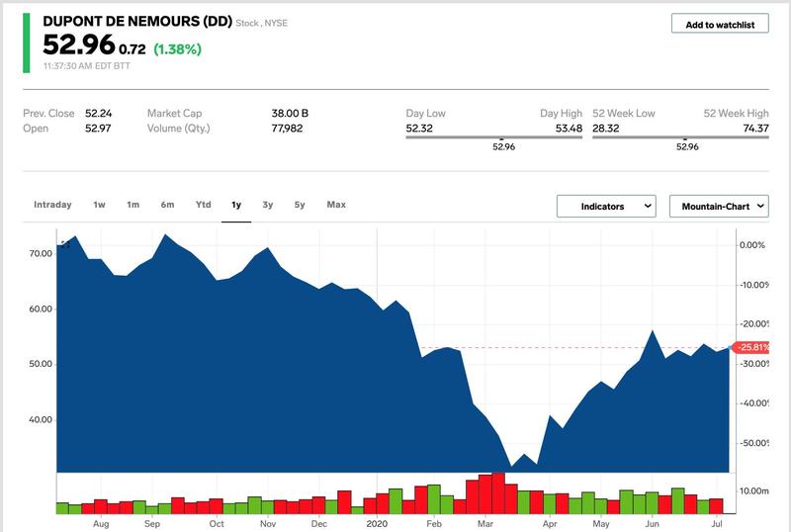Select the 1w time range tab
Screen dimensions: 791x532
point(99,205)
